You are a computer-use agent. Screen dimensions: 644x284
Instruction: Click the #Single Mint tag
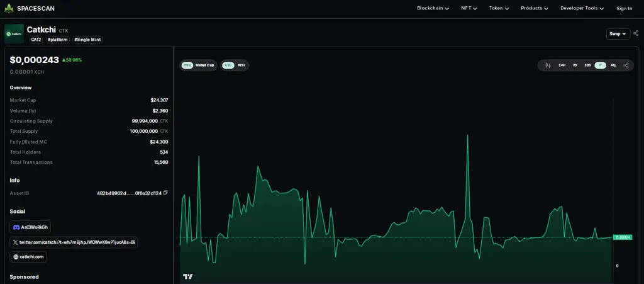[x=87, y=40]
